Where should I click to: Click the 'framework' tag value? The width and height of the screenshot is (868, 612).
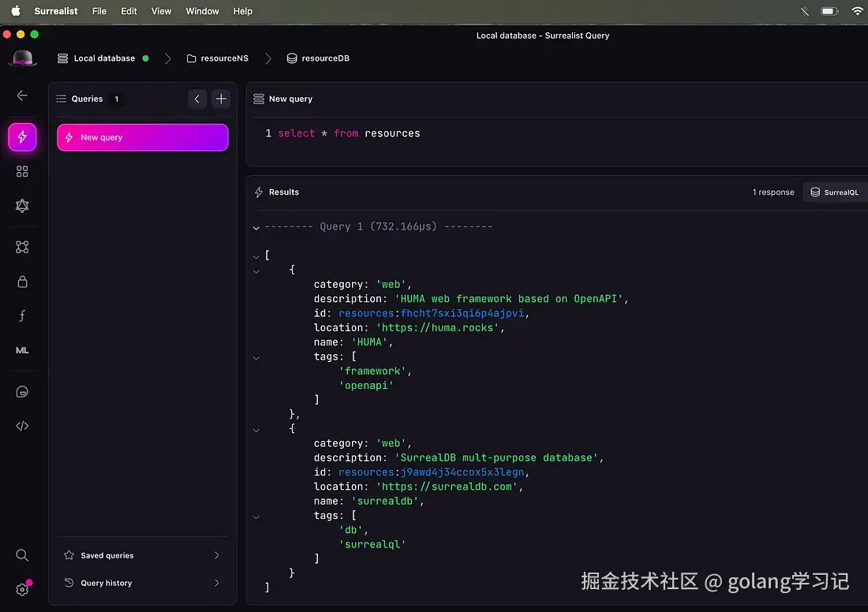click(x=372, y=371)
